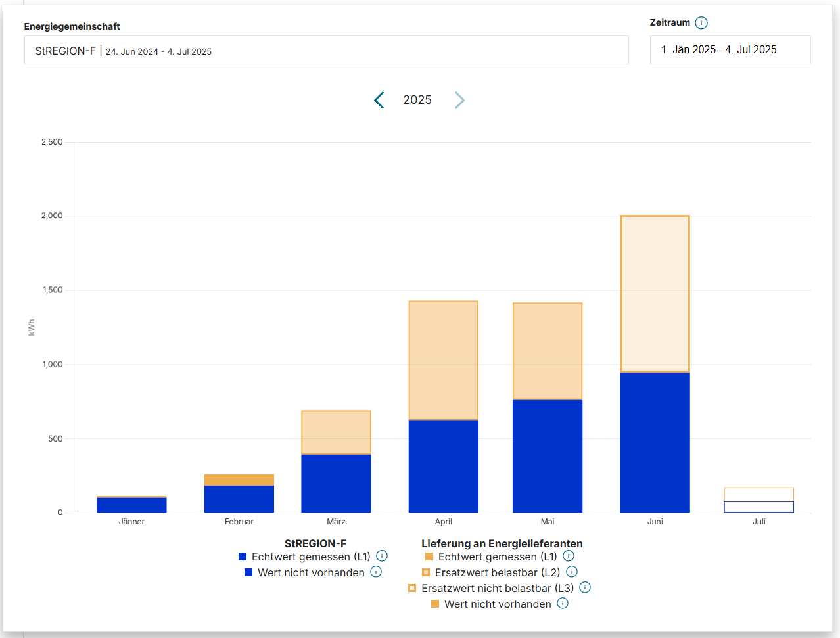840x638 pixels.
Task: Click the blue Mai bar segment
Action: (547, 456)
